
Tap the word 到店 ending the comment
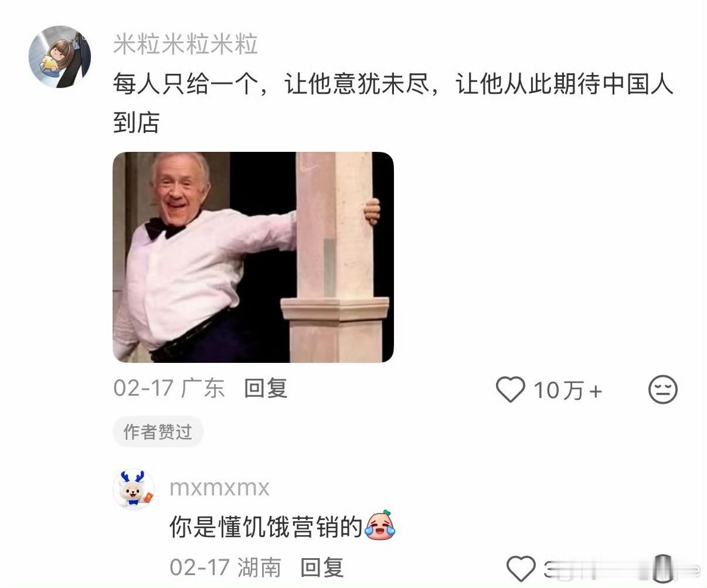coord(136,123)
